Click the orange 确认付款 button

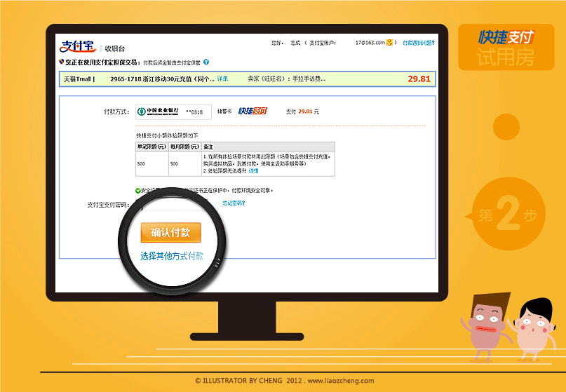[x=170, y=232]
